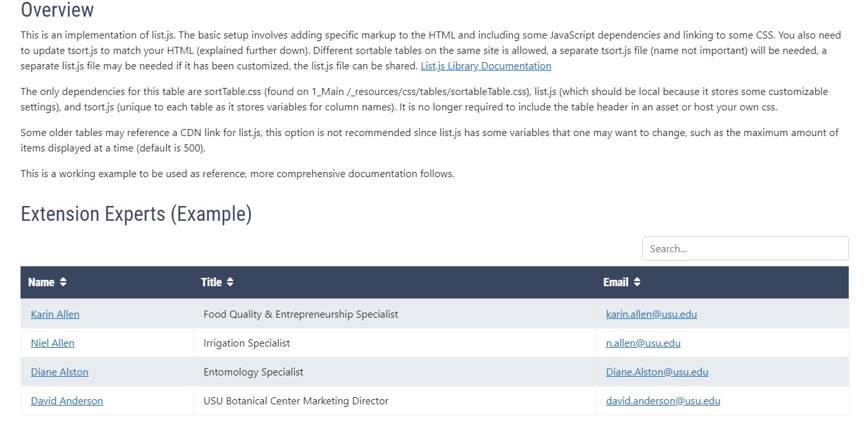Open David Anderson's profile link
This screenshot has width=868, height=421.
(67, 401)
